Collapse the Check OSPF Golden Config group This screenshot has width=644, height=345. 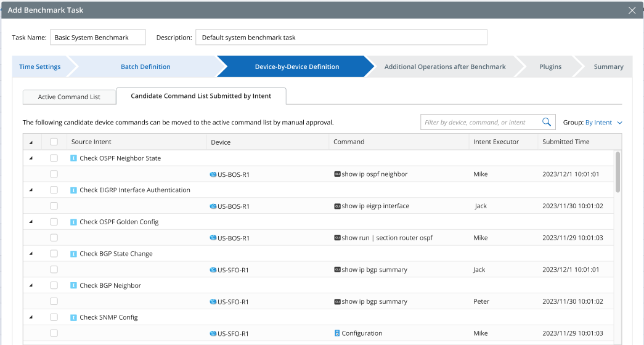pyautogui.click(x=31, y=222)
